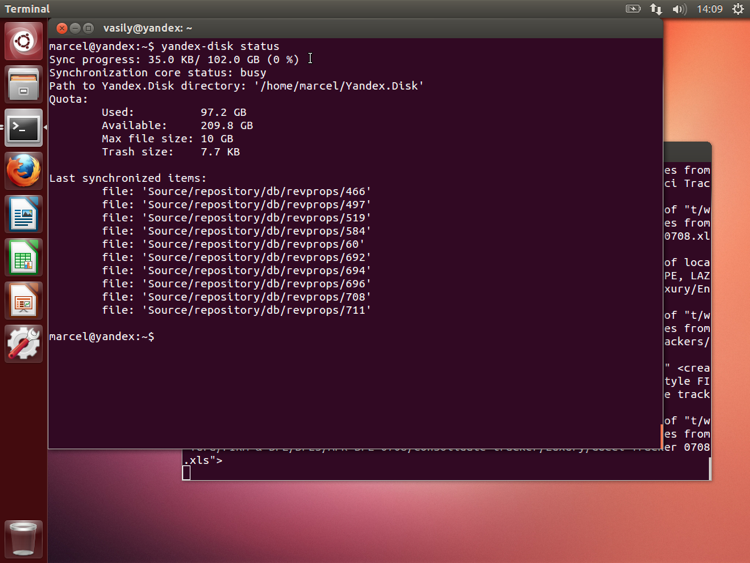
Task: Click the terminal window scrollbar handle
Action: coord(662,437)
